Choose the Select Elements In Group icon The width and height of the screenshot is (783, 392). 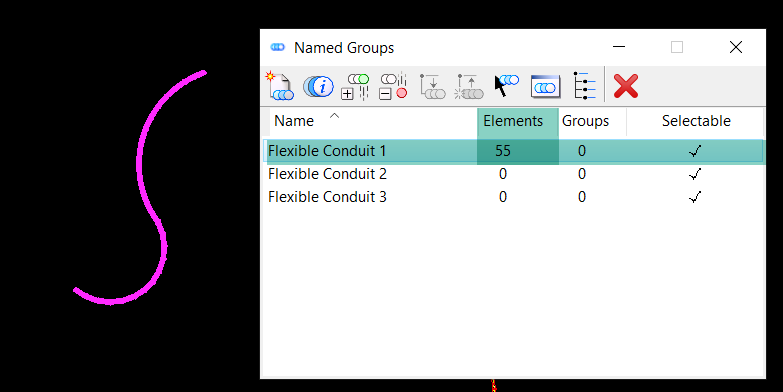click(506, 86)
